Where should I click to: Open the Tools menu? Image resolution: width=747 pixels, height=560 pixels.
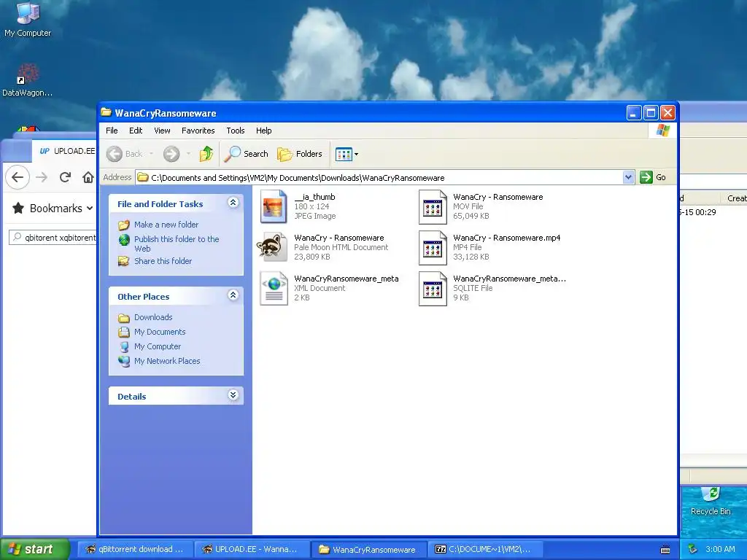click(236, 131)
